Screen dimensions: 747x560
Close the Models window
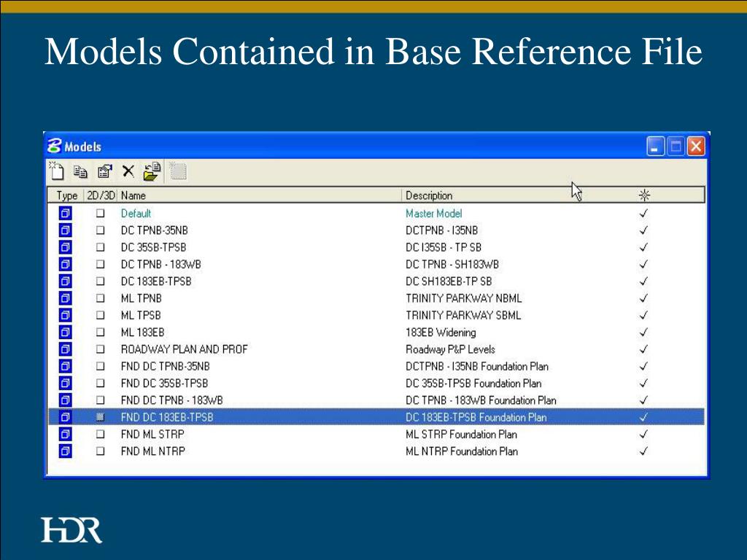[695, 146]
